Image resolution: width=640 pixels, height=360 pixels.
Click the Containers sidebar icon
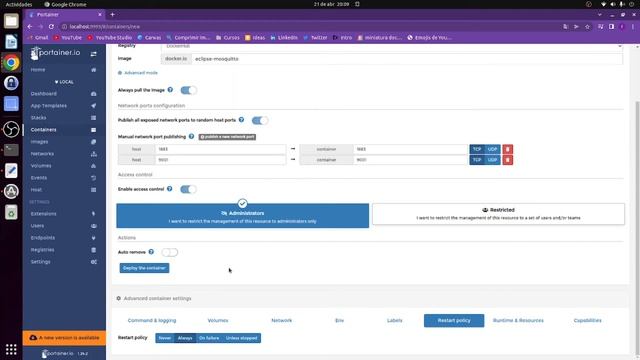point(93,130)
